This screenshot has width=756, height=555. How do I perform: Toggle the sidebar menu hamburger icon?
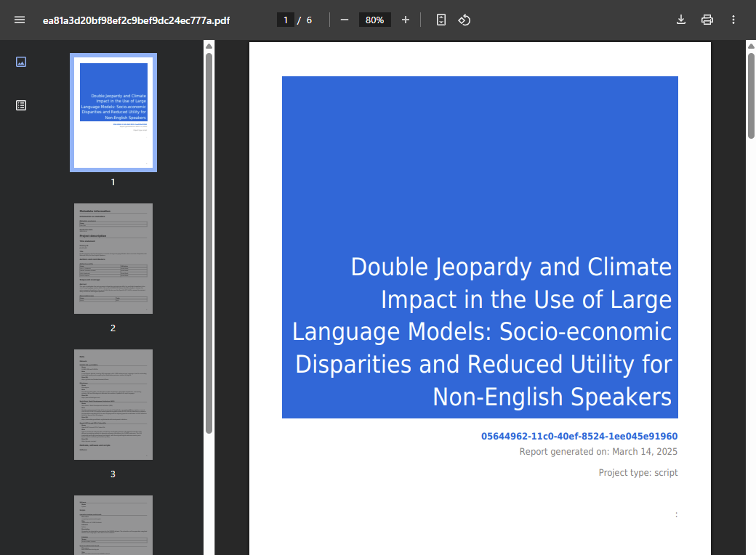pyautogui.click(x=20, y=20)
